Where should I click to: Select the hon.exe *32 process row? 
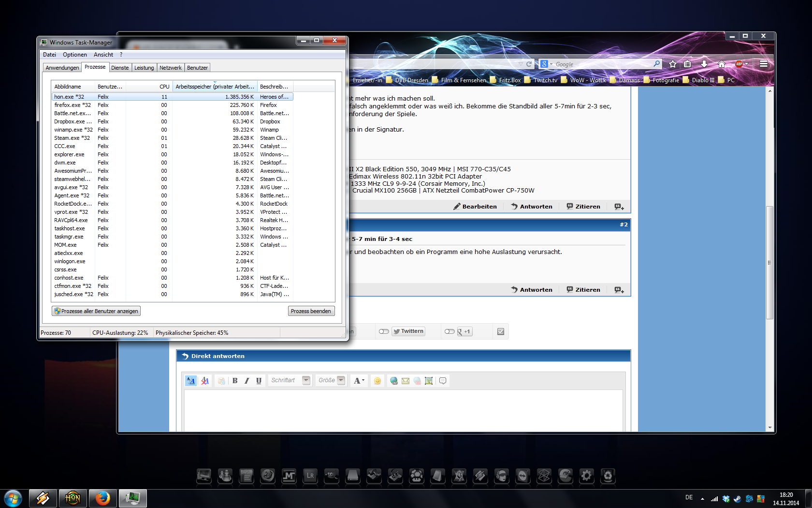[x=172, y=97]
